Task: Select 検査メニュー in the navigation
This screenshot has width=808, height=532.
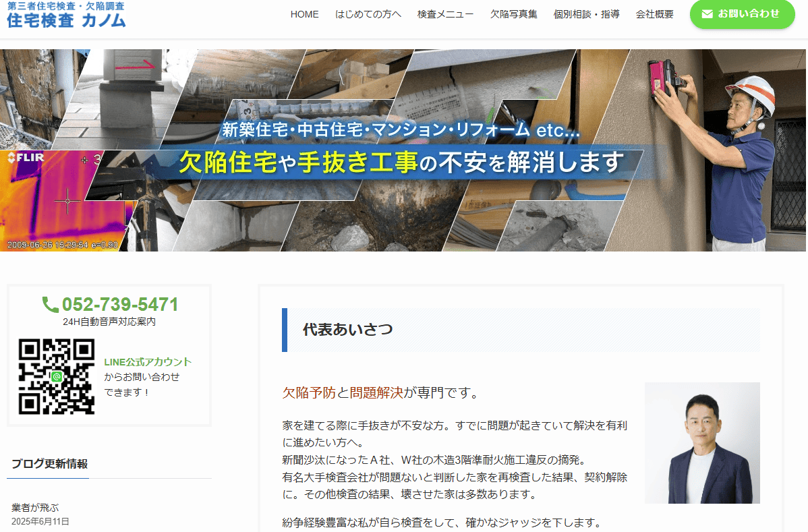Action: point(445,14)
